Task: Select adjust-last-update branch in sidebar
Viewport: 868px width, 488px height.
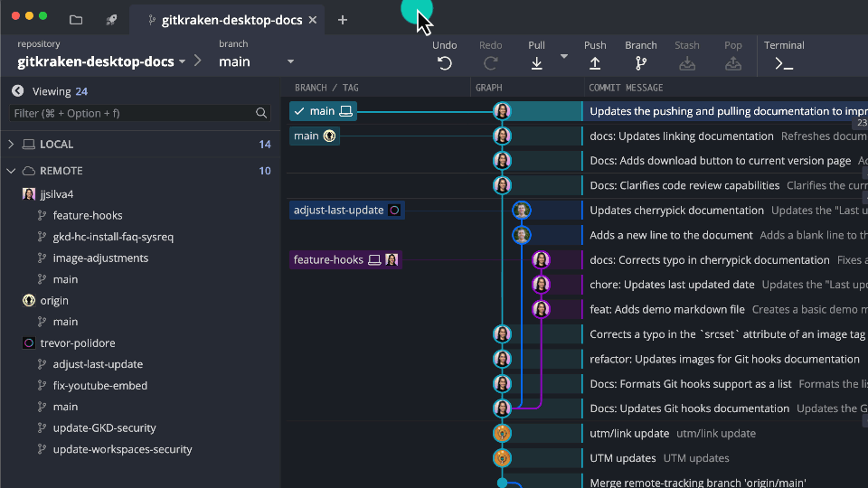Action: [98, 364]
